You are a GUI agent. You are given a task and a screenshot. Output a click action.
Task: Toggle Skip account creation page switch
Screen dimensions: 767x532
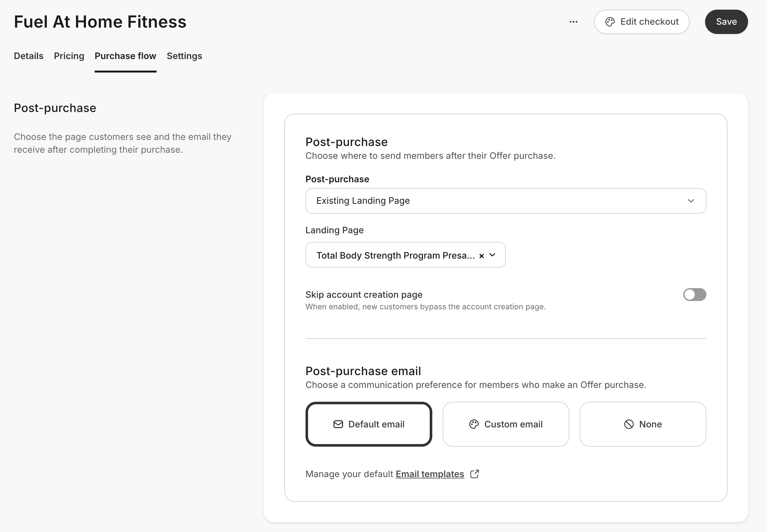695,295
